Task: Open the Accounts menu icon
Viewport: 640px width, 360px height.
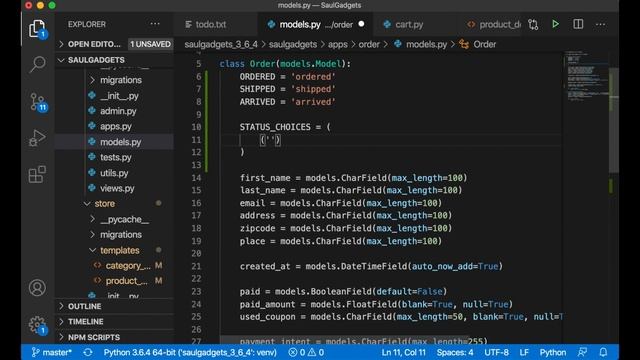Action: (x=37, y=288)
